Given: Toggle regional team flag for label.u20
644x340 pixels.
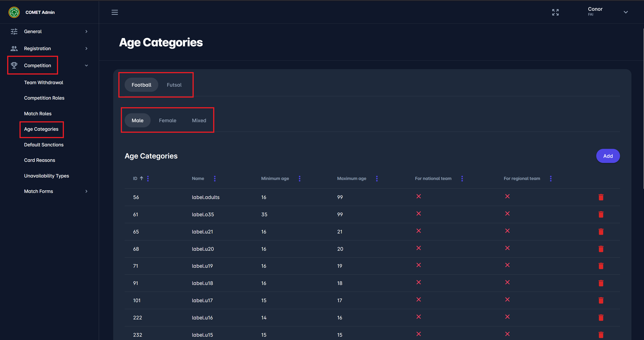Looking at the screenshot, I should tap(507, 248).
